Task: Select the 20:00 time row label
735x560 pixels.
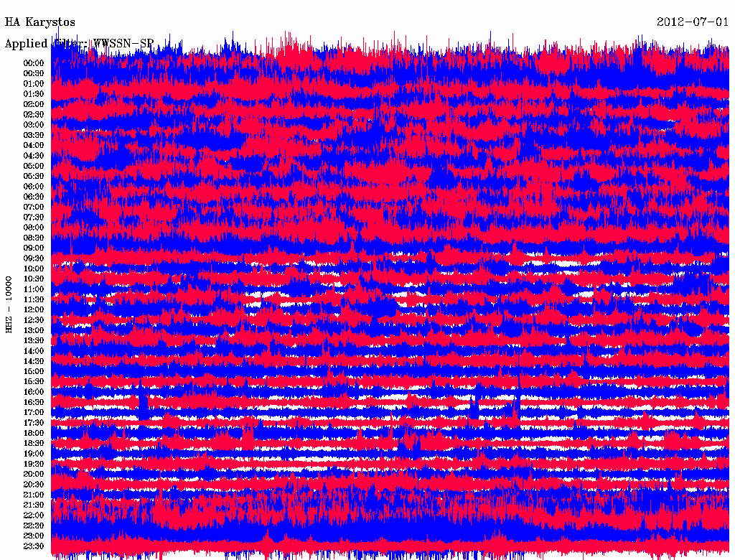Action: (34, 475)
